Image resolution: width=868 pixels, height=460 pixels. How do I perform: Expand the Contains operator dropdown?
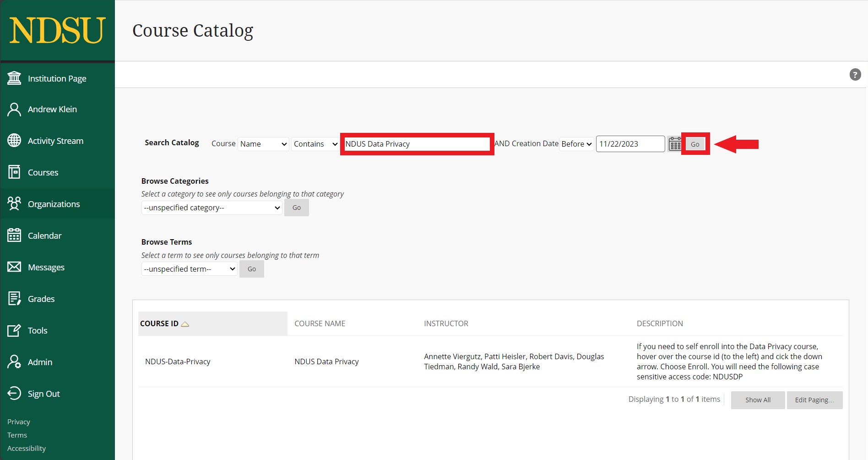pos(315,144)
